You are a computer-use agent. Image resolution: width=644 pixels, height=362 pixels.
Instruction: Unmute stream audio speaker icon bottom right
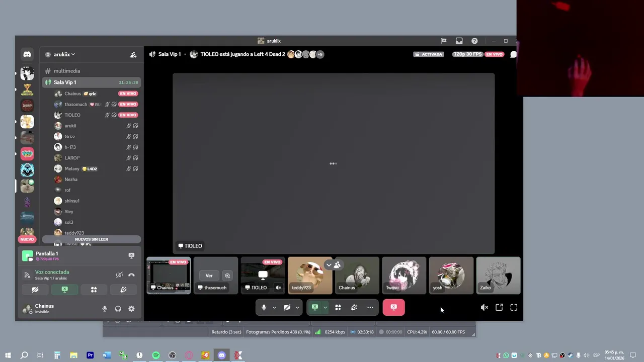[484, 307]
